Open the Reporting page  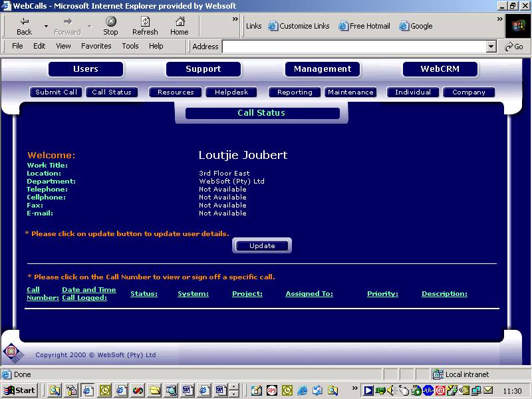click(295, 92)
